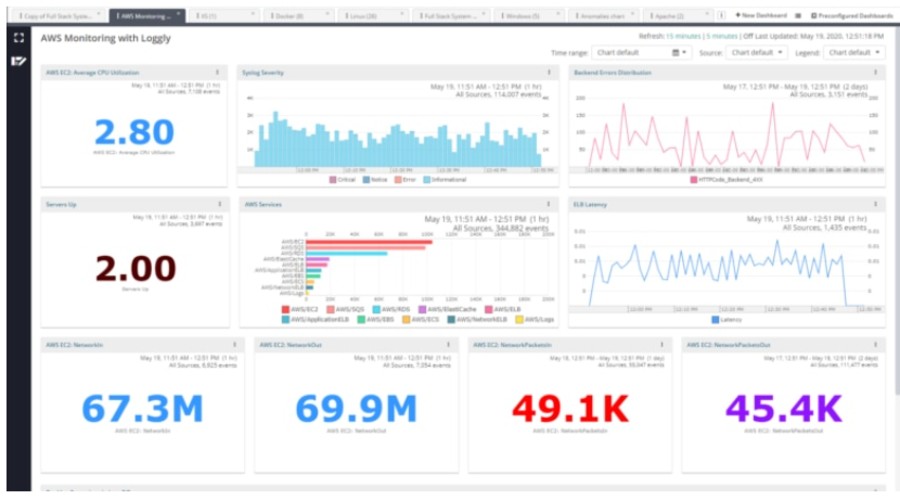The width and height of the screenshot is (900, 500).
Task: Open the AWS Services widget options menu
Action: pos(548,204)
